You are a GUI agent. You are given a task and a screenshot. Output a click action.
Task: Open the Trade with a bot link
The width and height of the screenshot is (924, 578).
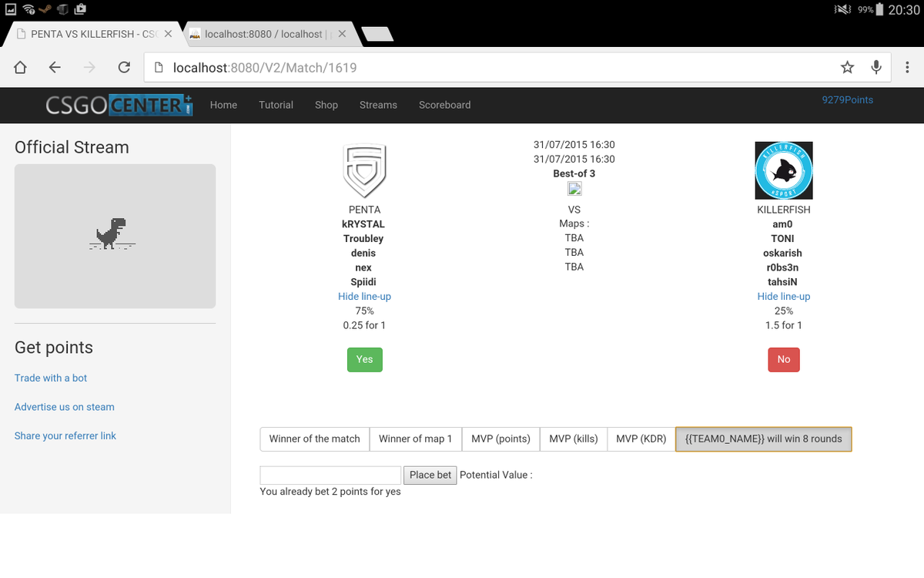tap(51, 378)
